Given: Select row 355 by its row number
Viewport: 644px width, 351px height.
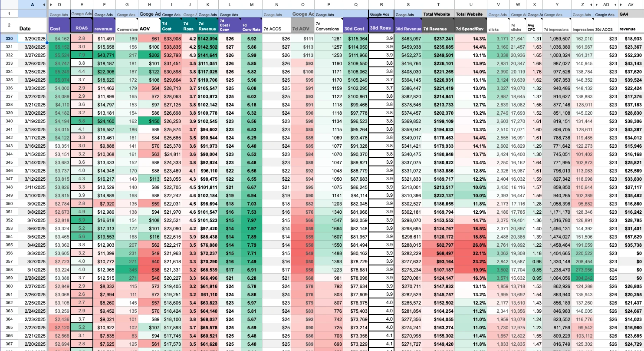Looking at the screenshot, I should point(9,245).
